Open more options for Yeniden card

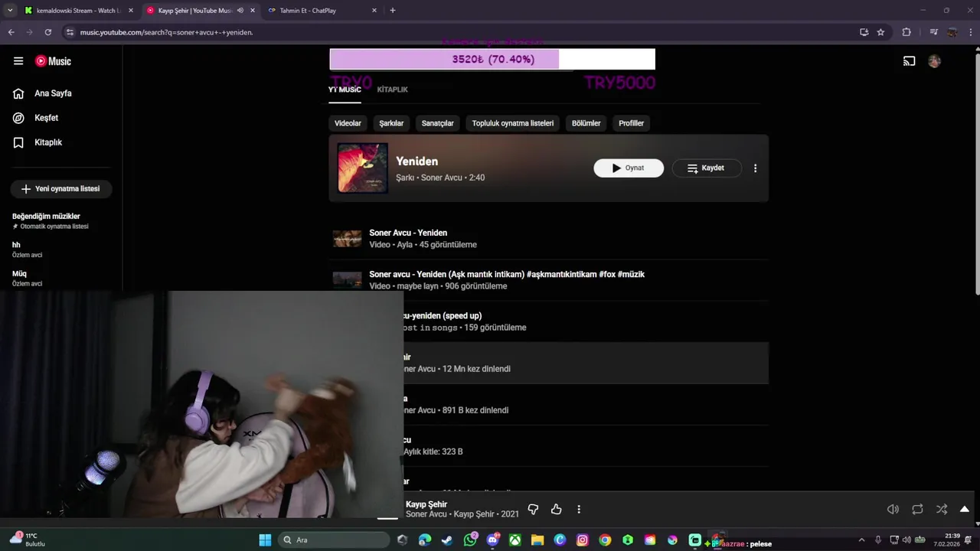pos(755,168)
